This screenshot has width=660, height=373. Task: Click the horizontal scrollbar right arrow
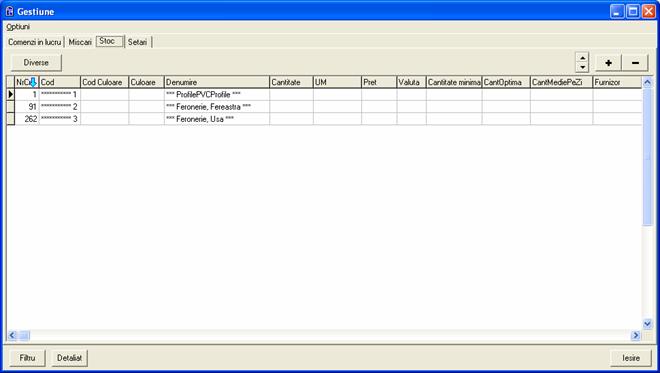pos(636,335)
